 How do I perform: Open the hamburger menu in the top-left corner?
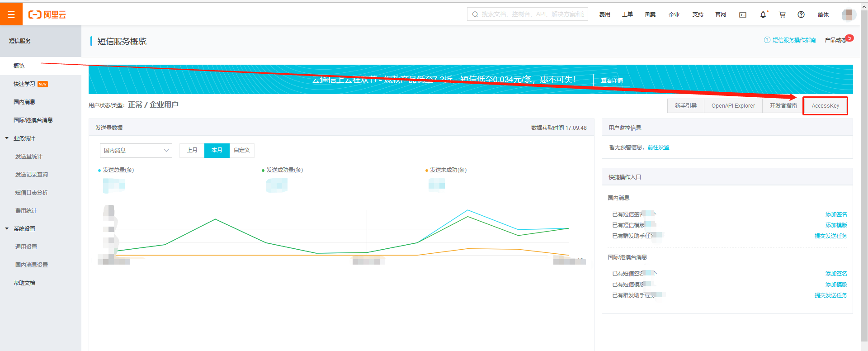click(x=11, y=14)
